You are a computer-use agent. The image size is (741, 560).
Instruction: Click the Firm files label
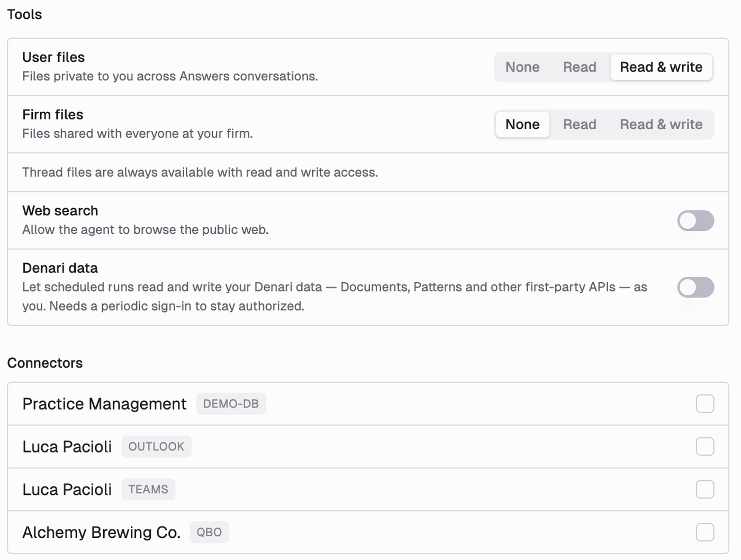[53, 114]
